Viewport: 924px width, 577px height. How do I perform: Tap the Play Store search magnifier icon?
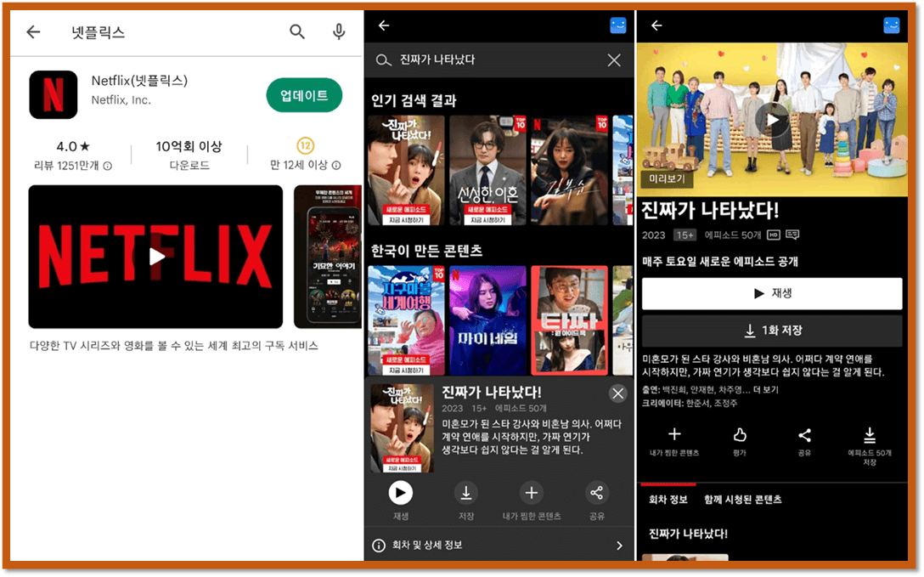point(297,31)
